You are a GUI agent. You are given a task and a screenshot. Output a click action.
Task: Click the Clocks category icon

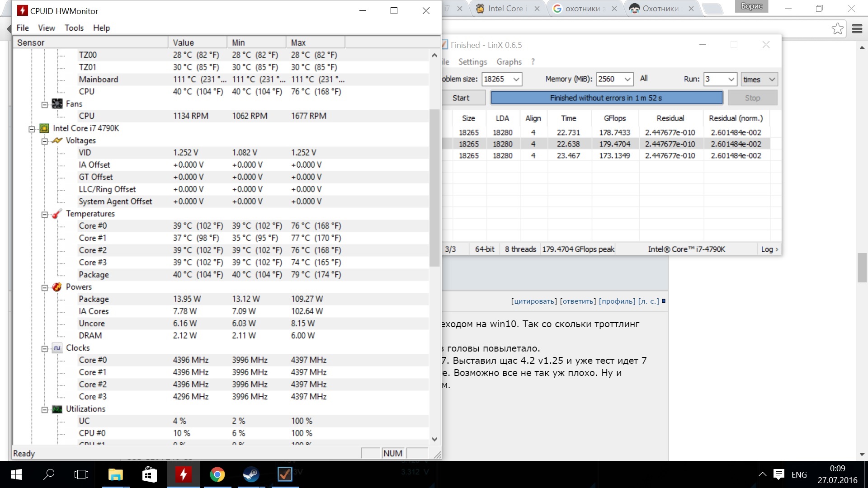point(57,348)
